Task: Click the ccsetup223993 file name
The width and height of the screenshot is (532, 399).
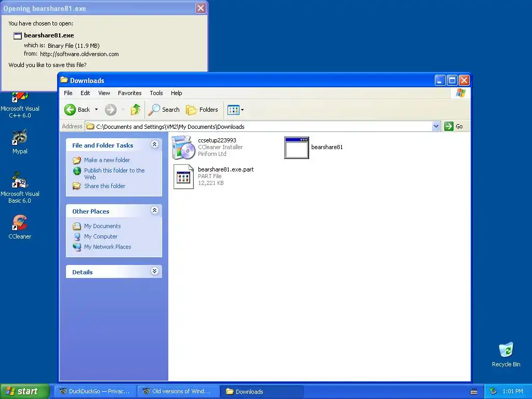Action: [x=217, y=140]
